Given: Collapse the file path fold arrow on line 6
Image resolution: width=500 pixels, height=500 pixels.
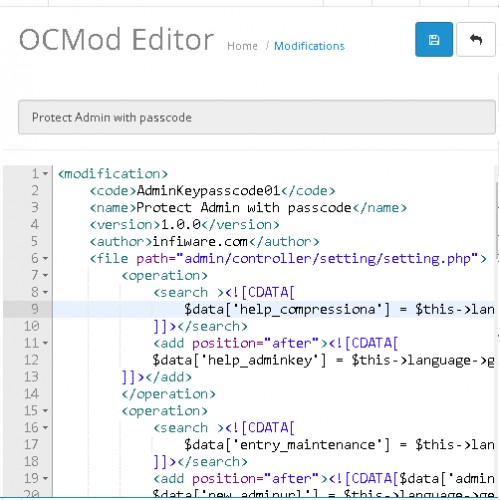Looking at the screenshot, I should click(45, 258).
